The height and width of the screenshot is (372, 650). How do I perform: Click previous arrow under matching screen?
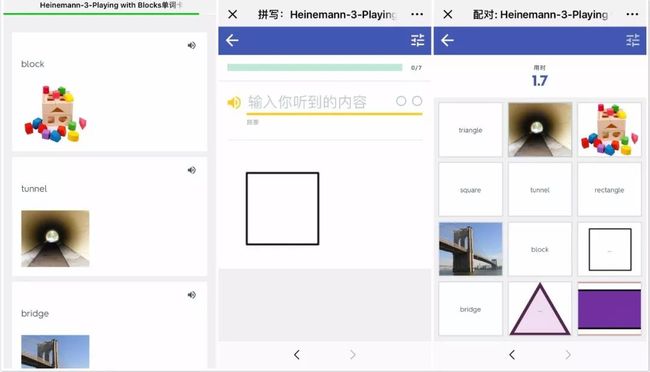(512, 355)
